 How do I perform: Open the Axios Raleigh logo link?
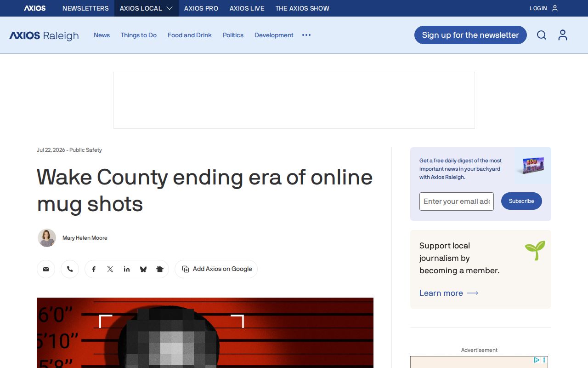[44, 35]
